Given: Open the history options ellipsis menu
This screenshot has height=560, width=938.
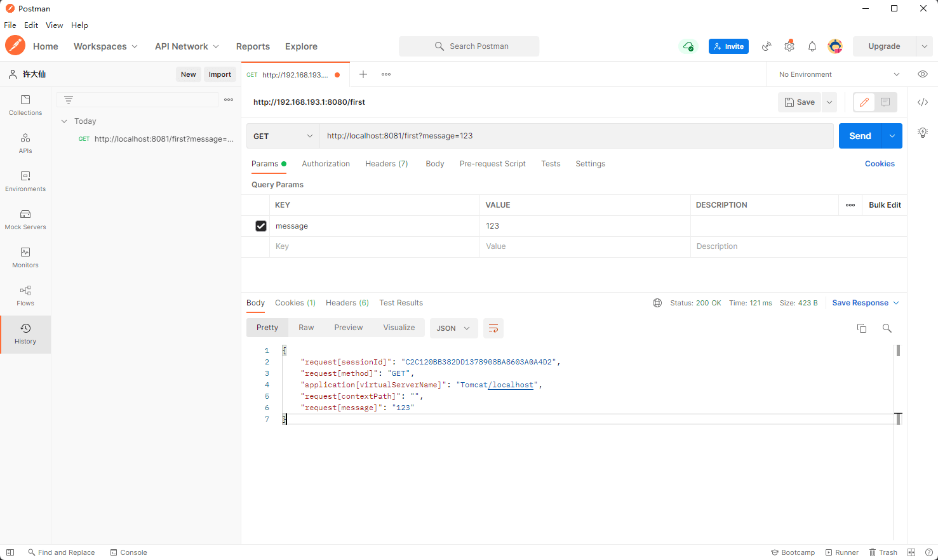Looking at the screenshot, I should point(229,100).
